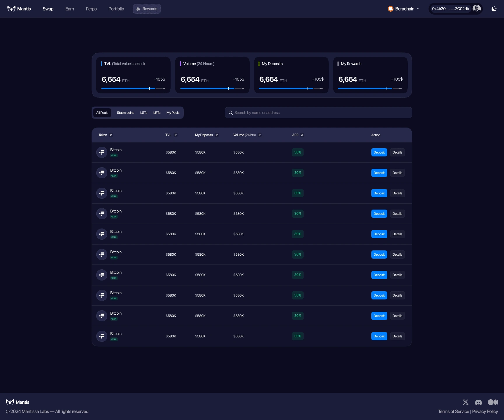Screen dimensions: 504x420
Task: Open the Privacy Policy link
Action: coord(485,412)
